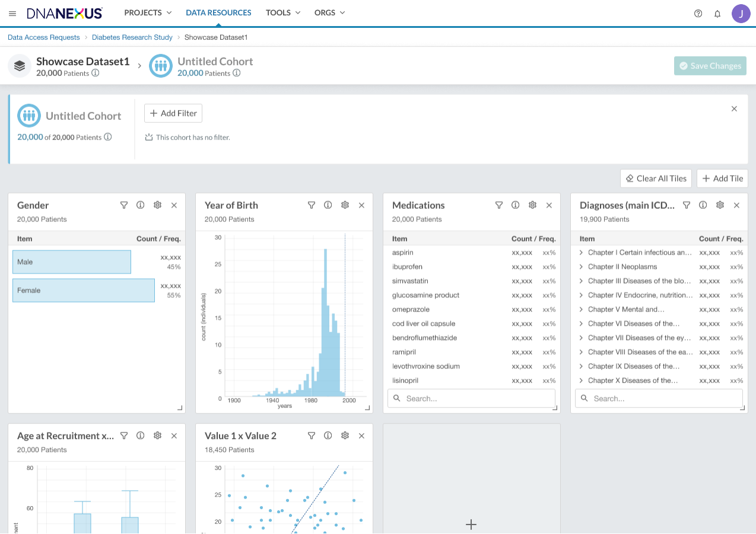Click the Medications search field
This screenshot has height=534, width=756.
click(x=472, y=399)
